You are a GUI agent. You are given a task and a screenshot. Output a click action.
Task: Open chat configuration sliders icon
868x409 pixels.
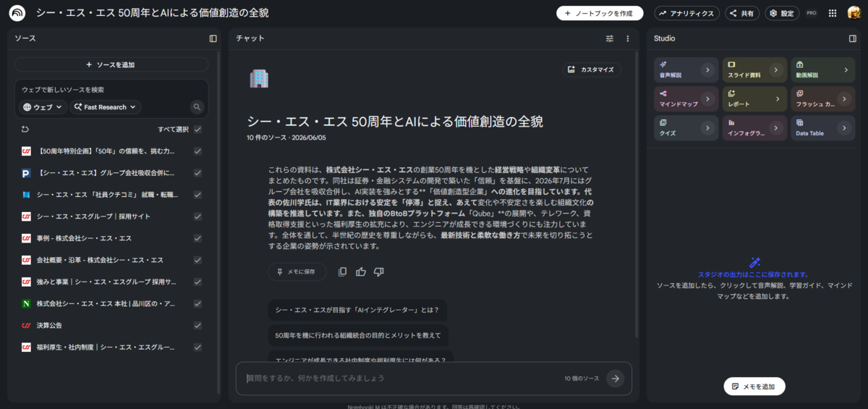[x=609, y=38]
